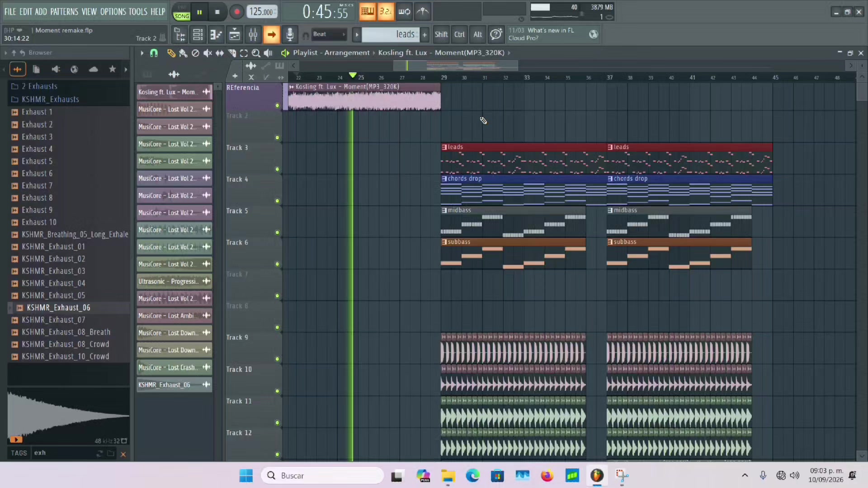The height and width of the screenshot is (488, 868).
Task: Open the current project files browser tab
Action: tap(36, 69)
